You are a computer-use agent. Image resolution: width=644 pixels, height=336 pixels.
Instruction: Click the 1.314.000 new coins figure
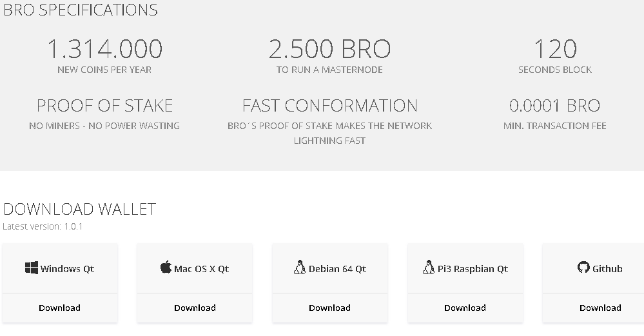pyautogui.click(x=104, y=48)
